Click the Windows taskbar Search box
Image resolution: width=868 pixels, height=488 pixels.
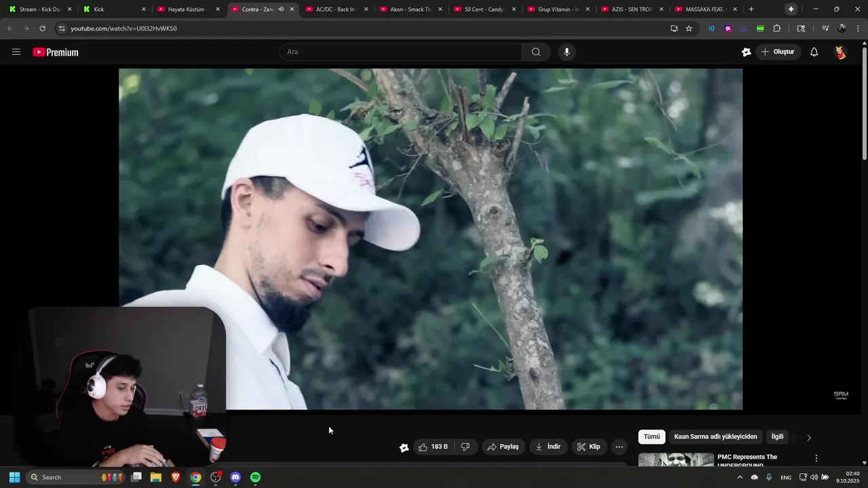76,477
